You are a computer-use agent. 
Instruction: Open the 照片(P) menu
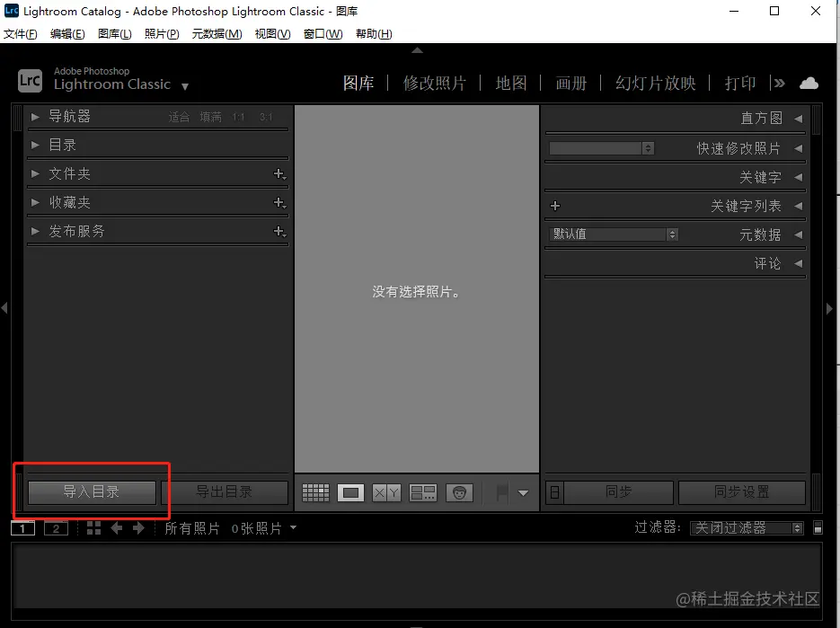coord(162,34)
